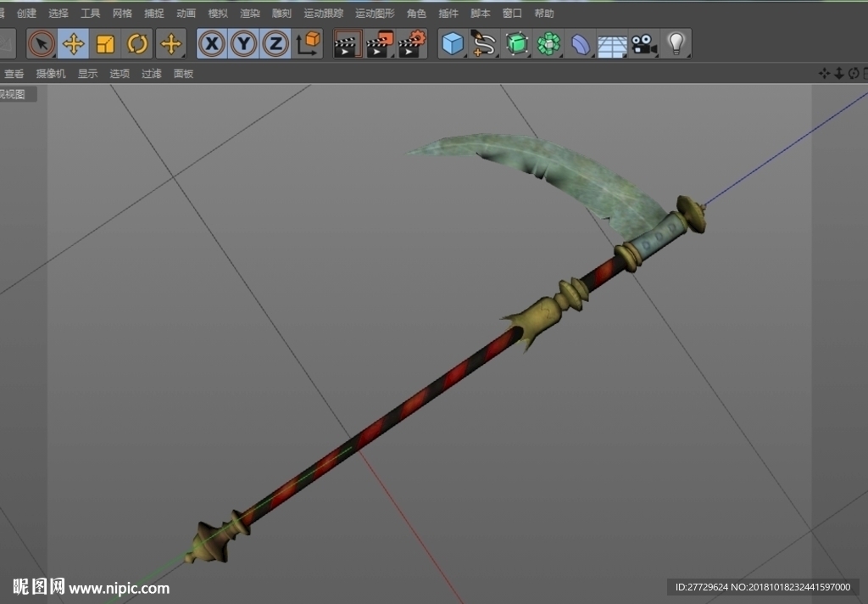Image resolution: width=868 pixels, height=604 pixels.
Task: Click the golden pommel at staff end
Action: pos(210,543)
